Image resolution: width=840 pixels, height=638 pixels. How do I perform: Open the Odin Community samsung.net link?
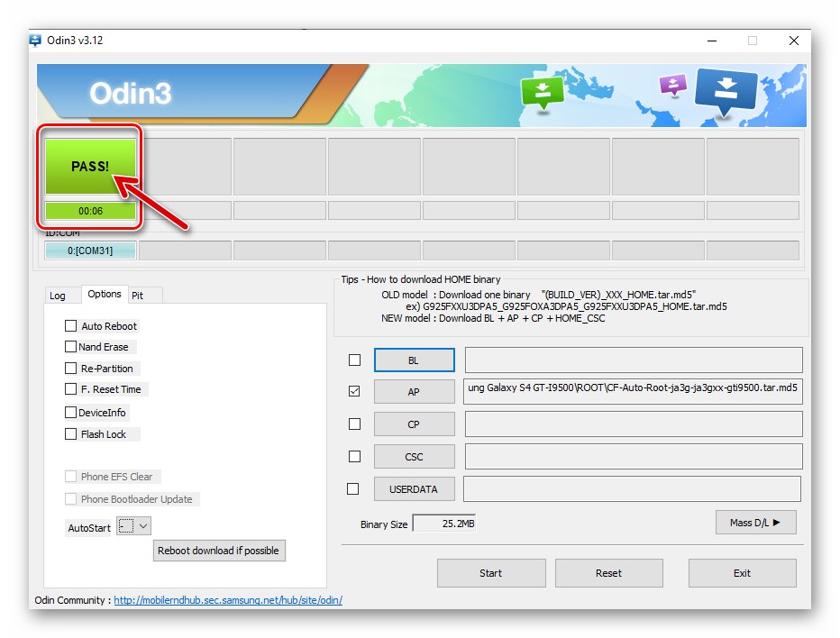click(228, 600)
